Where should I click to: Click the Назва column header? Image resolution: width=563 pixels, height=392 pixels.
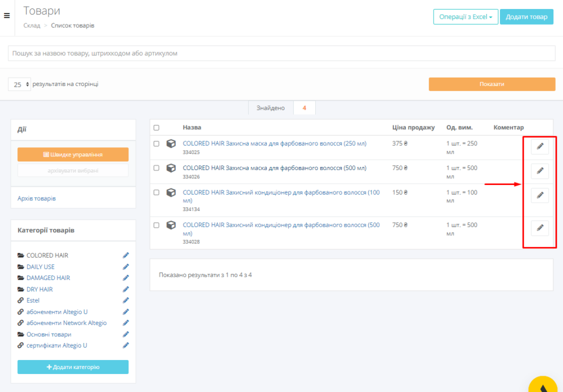point(192,127)
